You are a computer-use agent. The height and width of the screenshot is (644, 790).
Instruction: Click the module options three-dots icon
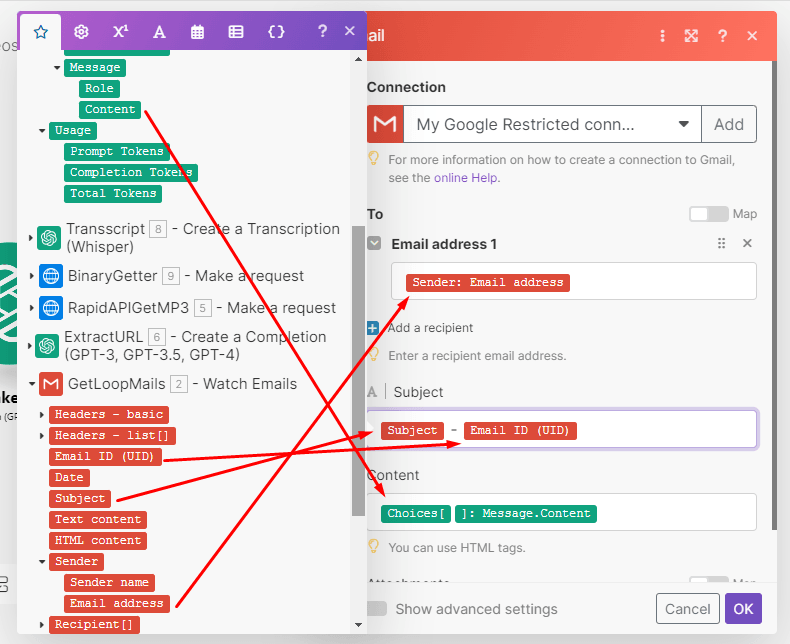pos(662,36)
